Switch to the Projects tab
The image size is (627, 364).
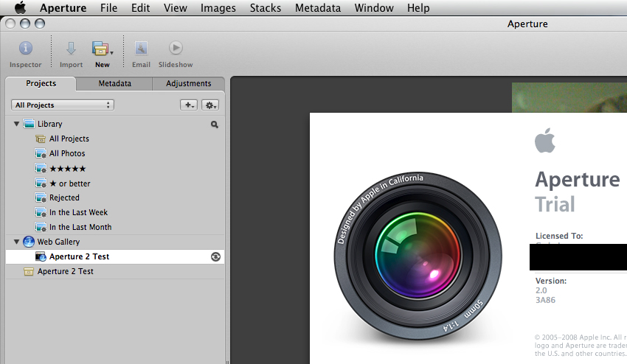[41, 83]
